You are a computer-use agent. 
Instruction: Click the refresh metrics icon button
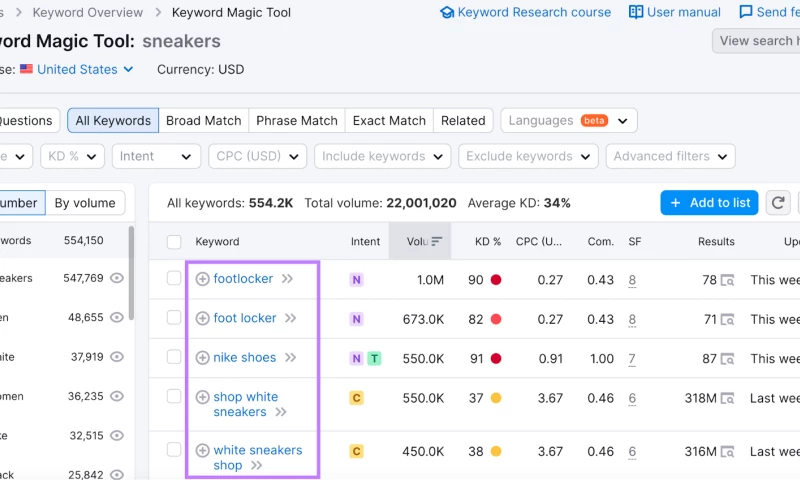(778, 203)
